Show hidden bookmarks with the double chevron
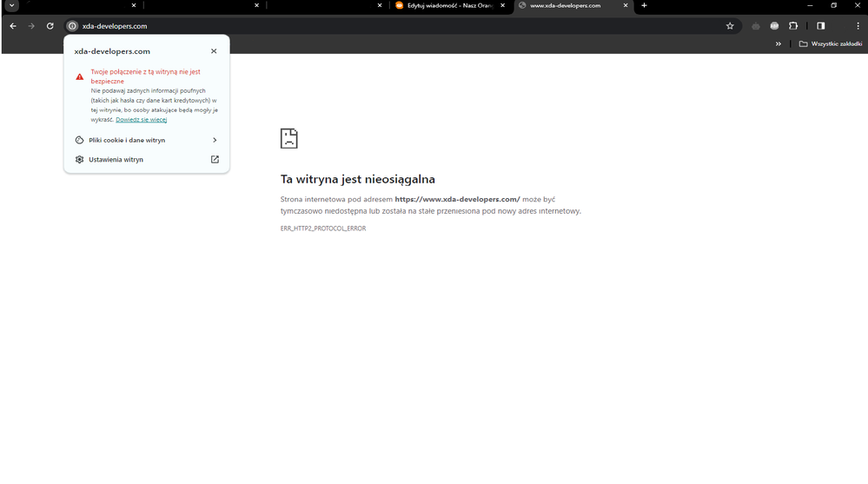 pyautogui.click(x=778, y=43)
